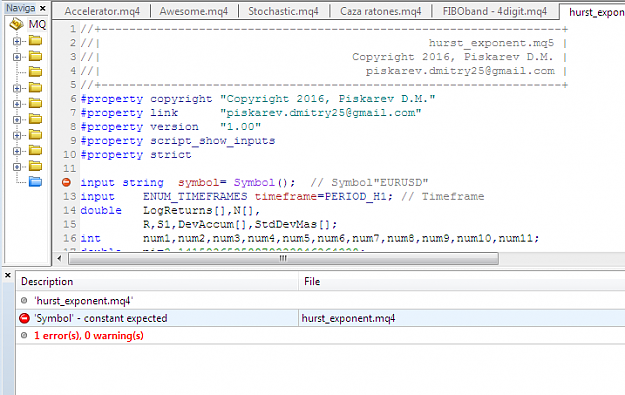The height and width of the screenshot is (395, 625).
Task: Expand the last plus node above the blue folder
Action: 17,167
